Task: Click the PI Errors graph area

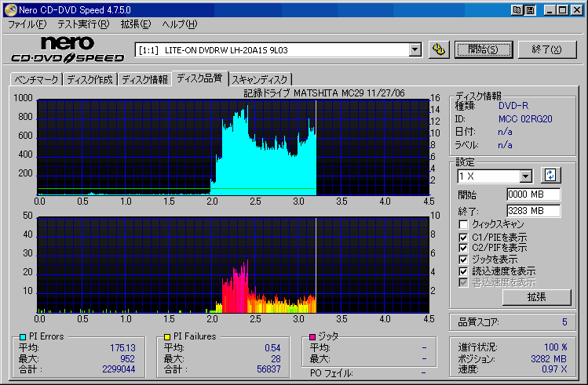Action: pyautogui.click(x=233, y=147)
